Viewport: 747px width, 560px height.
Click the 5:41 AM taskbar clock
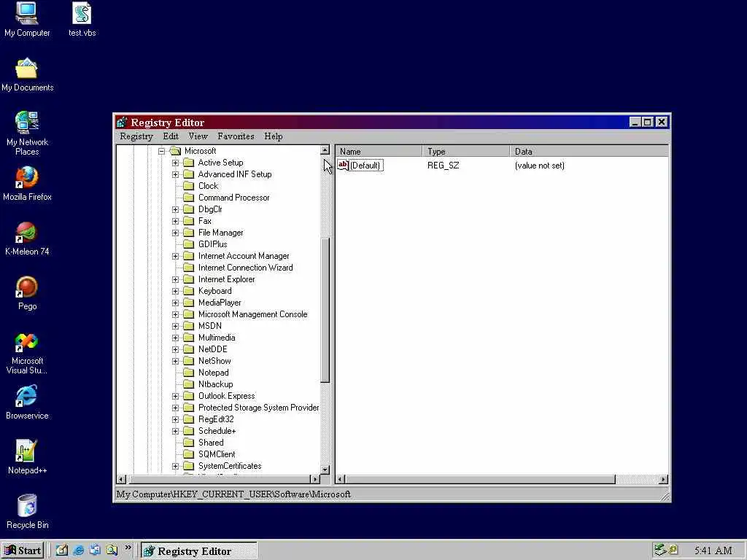coord(713,551)
